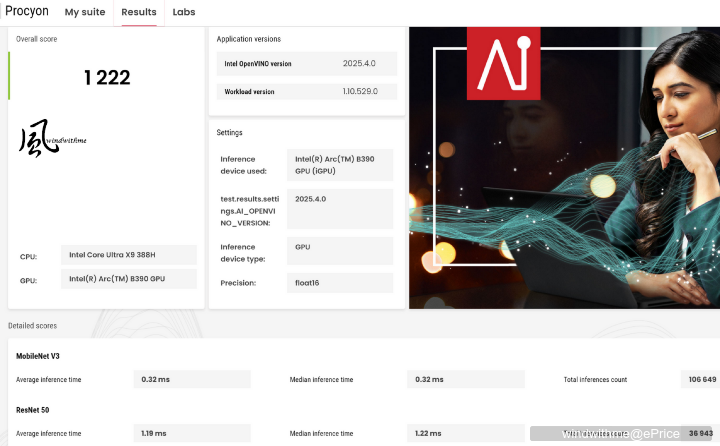Select MobileNet V3 total inferences count 106 649

pyautogui.click(x=700, y=379)
